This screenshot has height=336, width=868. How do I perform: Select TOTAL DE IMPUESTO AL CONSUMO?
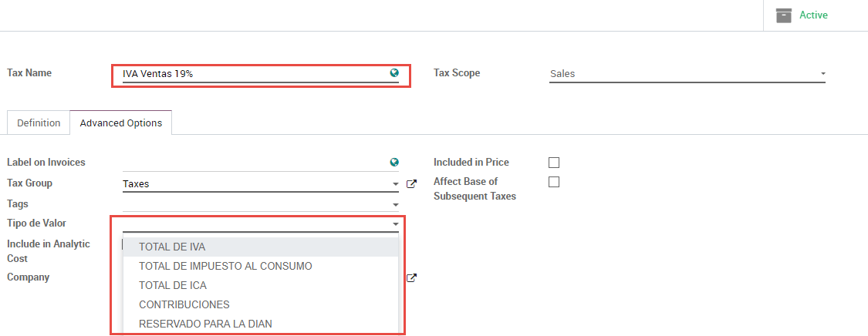coord(225,266)
